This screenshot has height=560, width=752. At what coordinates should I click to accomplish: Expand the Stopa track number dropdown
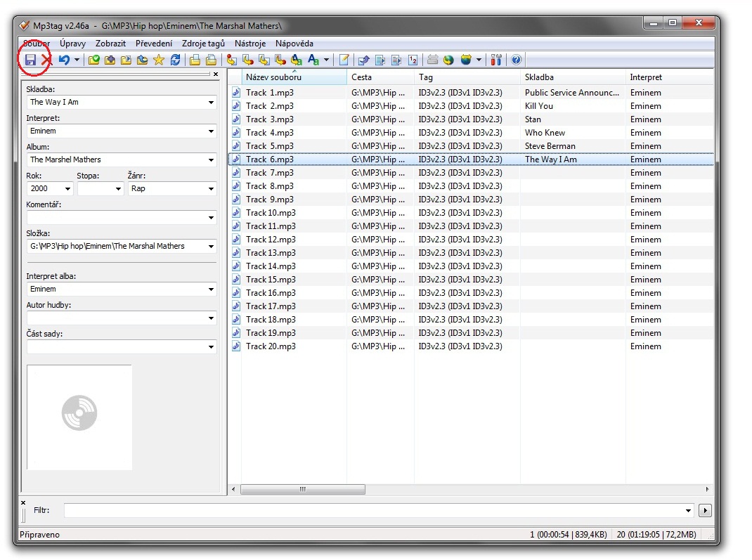coord(119,188)
